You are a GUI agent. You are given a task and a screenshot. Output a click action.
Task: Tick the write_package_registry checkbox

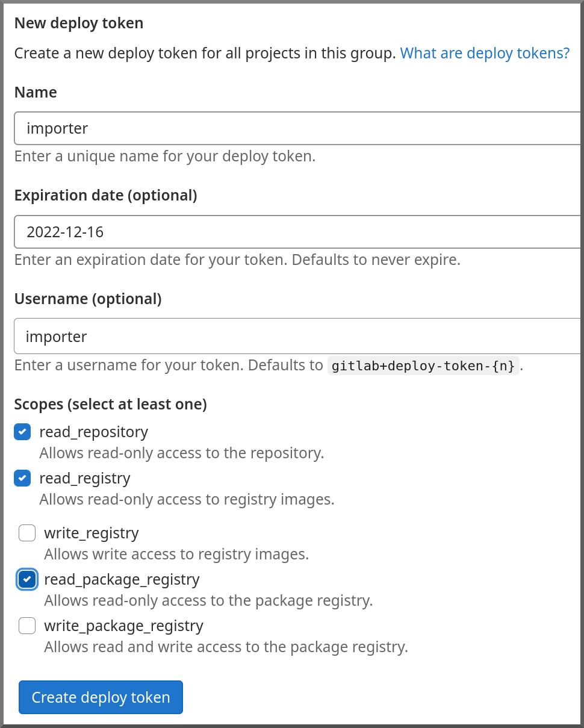[27, 626]
